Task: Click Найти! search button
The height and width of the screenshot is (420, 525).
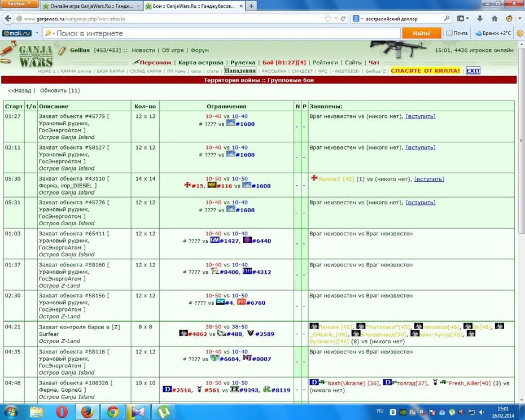Action: point(422,33)
